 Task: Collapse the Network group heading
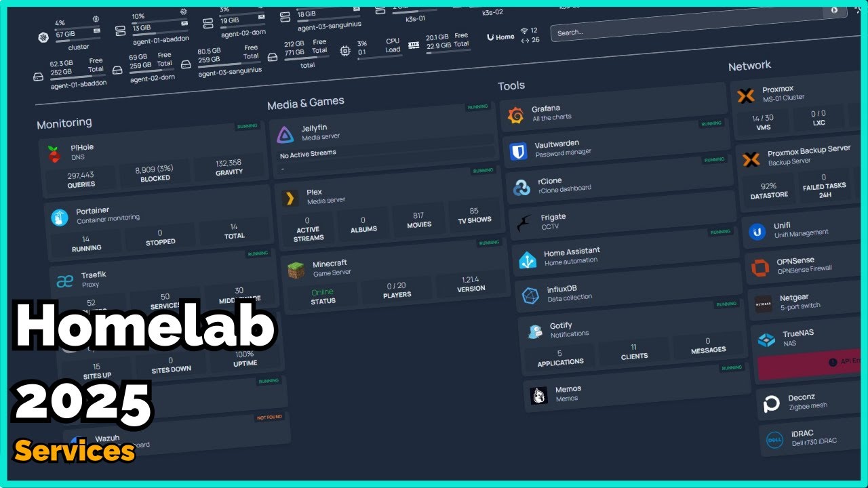pyautogui.click(x=749, y=66)
